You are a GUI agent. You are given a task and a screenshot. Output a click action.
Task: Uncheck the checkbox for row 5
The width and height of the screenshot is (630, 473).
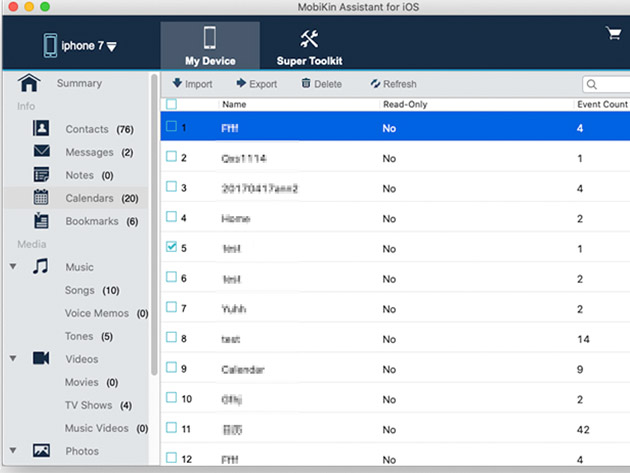click(x=172, y=247)
